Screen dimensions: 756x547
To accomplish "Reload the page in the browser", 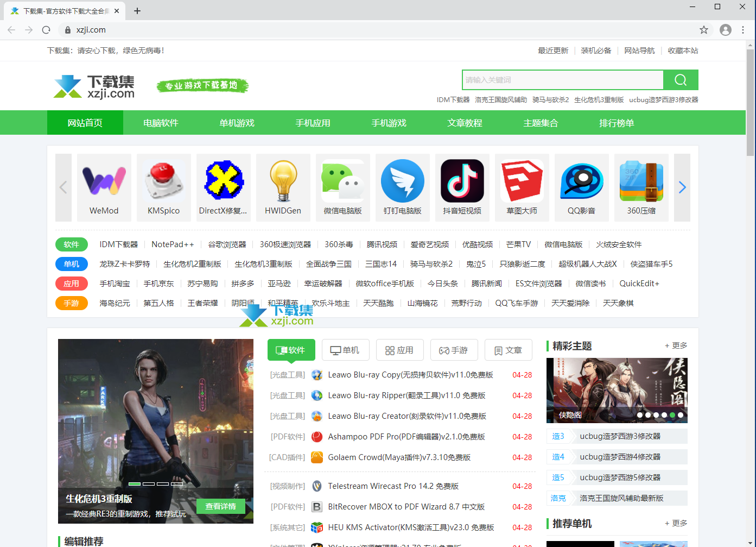I will (46, 30).
